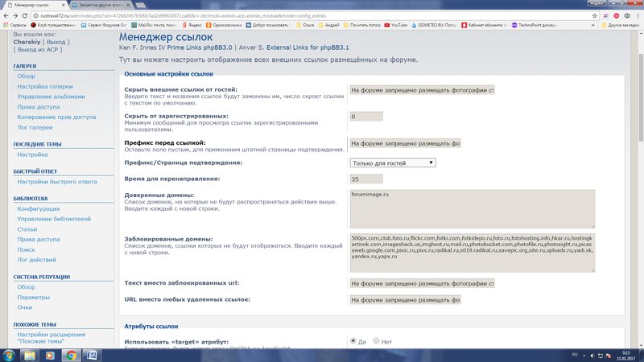Click the Windows Start button
The height and width of the screenshot is (362, 644).
point(9,355)
